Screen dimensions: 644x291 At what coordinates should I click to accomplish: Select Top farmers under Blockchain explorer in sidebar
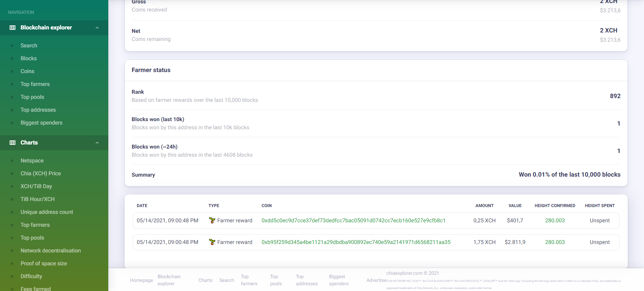35,84
